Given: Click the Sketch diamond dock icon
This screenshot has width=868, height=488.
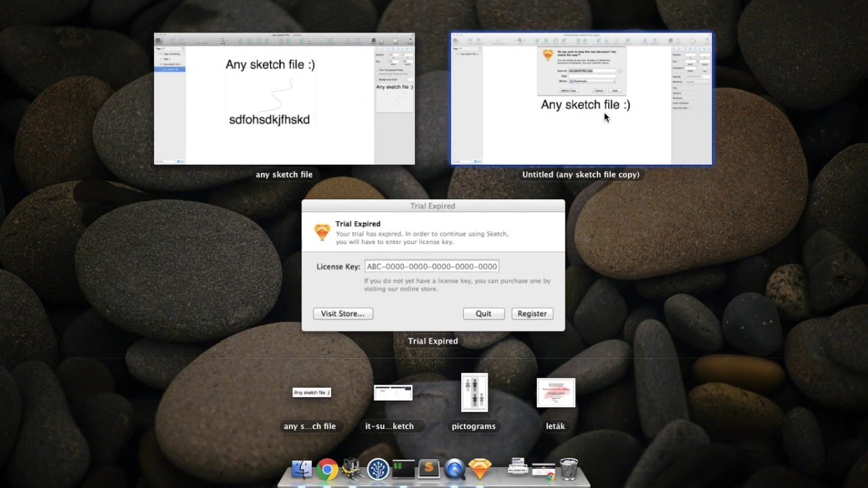Looking at the screenshot, I should 480,470.
